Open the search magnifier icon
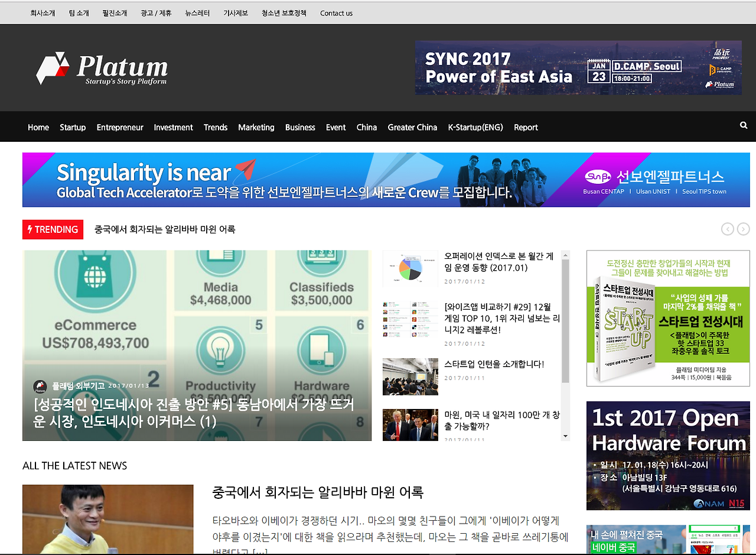 pos(743,125)
